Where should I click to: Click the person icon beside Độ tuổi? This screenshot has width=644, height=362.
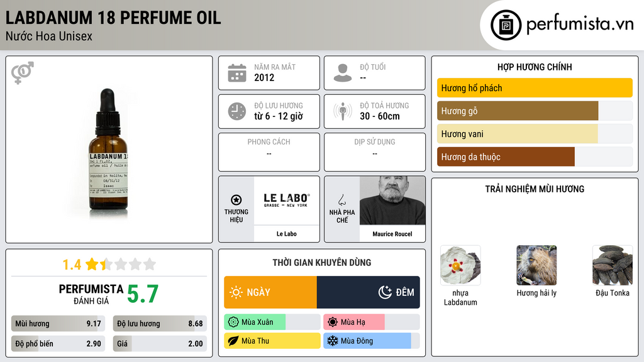point(343,73)
